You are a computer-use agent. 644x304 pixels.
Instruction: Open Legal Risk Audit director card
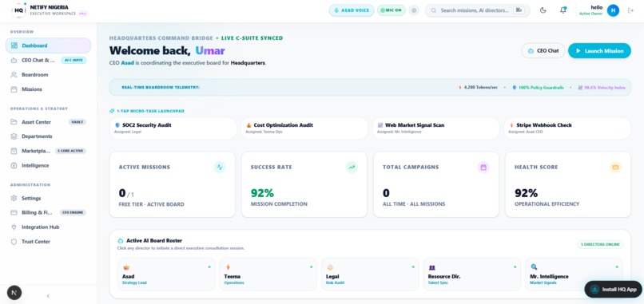[x=370, y=274]
